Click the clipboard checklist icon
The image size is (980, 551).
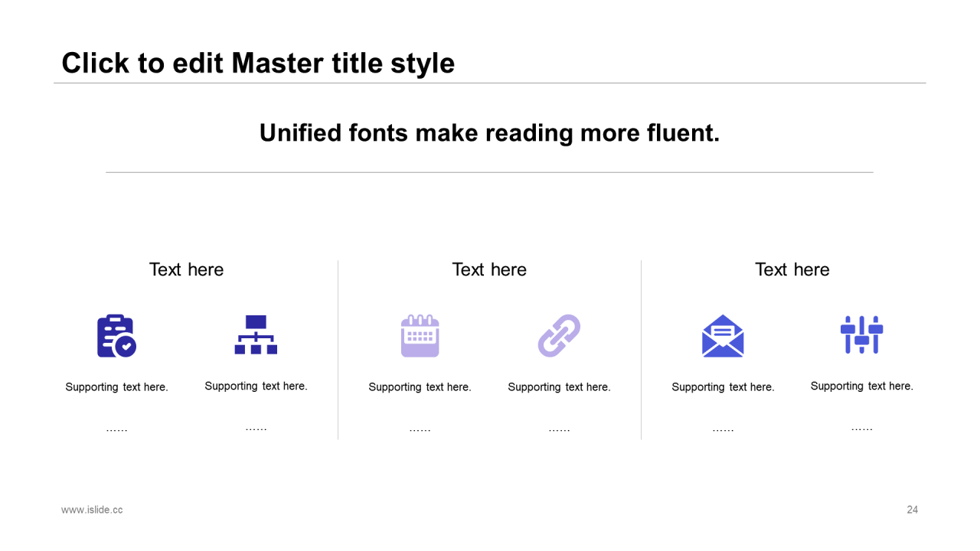116,336
